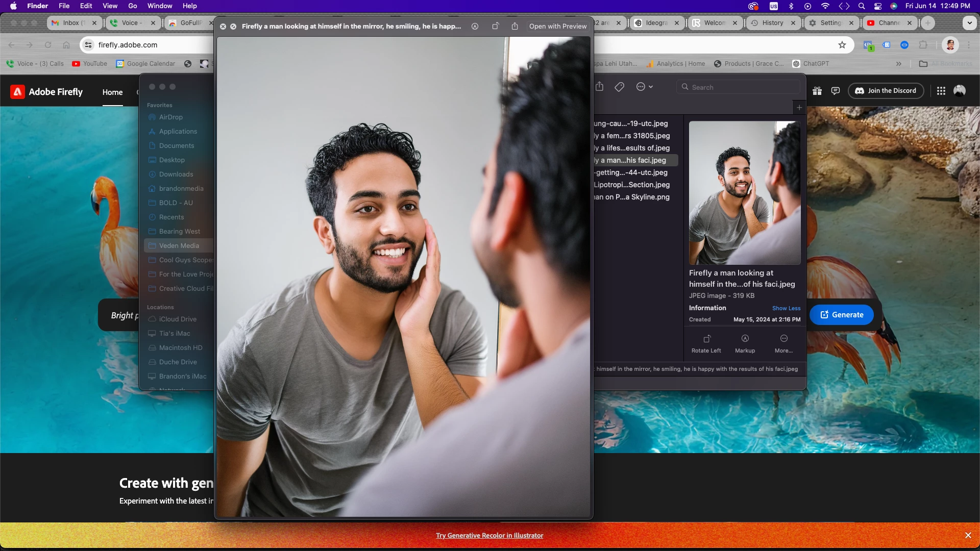Click the Share icon in Quick Look title bar

point(514,26)
